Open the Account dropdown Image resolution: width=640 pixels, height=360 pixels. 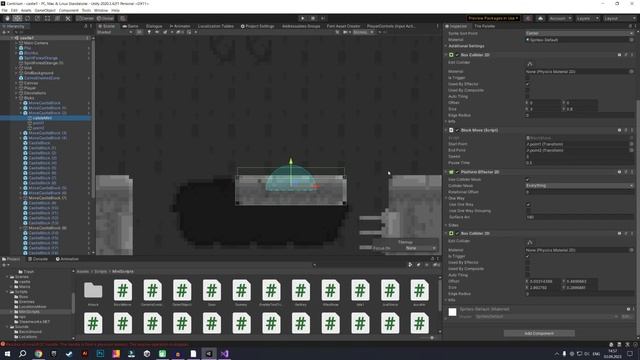coord(560,18)
